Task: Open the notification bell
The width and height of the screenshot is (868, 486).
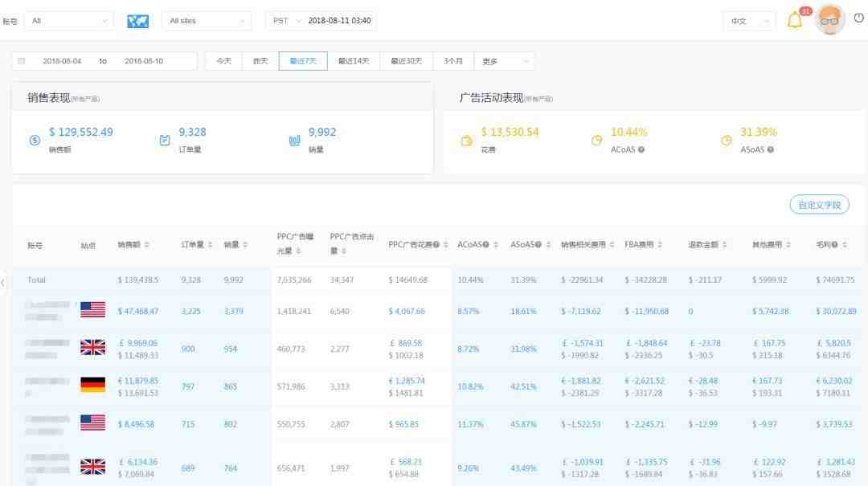Action: 795,21
